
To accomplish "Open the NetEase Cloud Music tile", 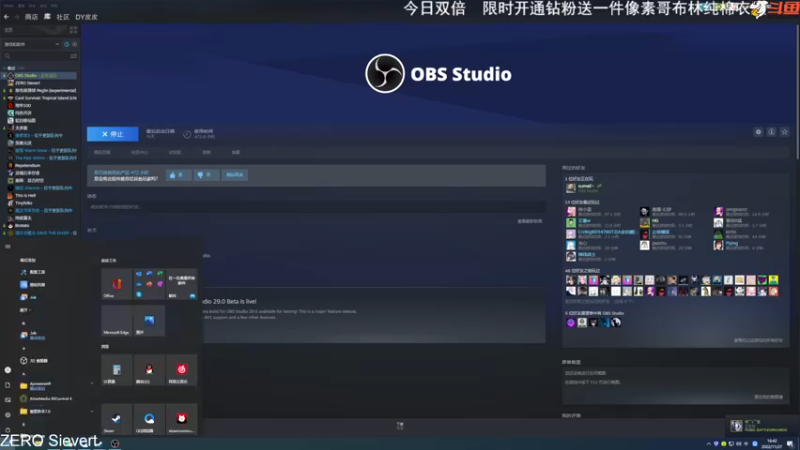I will [182, 369].
